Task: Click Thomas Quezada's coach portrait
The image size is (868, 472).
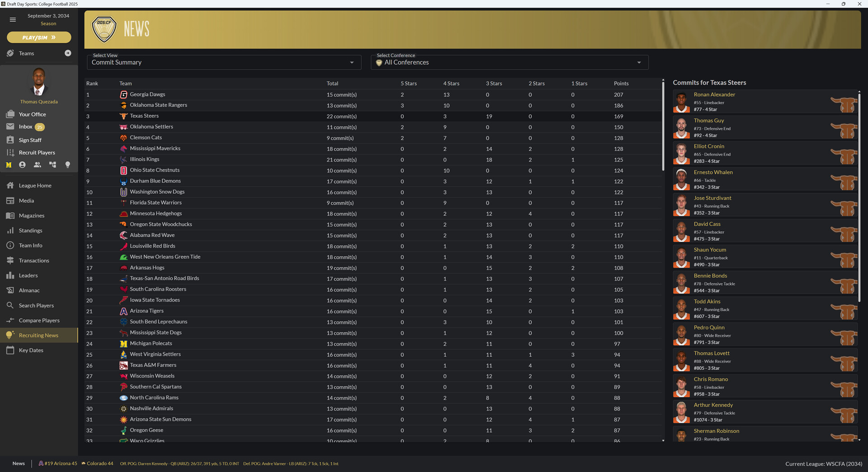Action: (39, 81)
